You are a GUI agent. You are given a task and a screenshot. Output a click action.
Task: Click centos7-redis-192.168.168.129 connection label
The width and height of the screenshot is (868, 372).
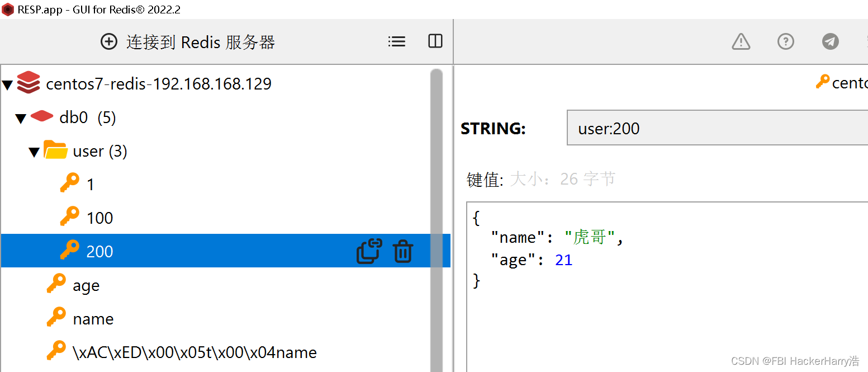point(159,84)
